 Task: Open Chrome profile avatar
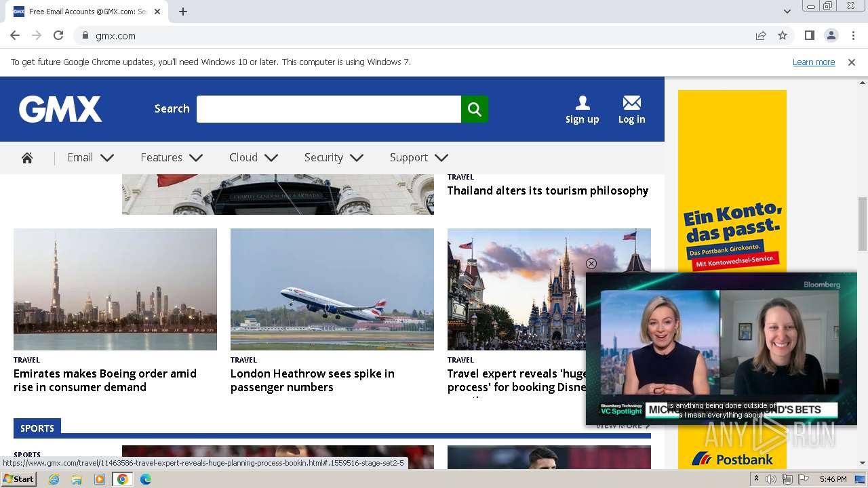[831, 35]
